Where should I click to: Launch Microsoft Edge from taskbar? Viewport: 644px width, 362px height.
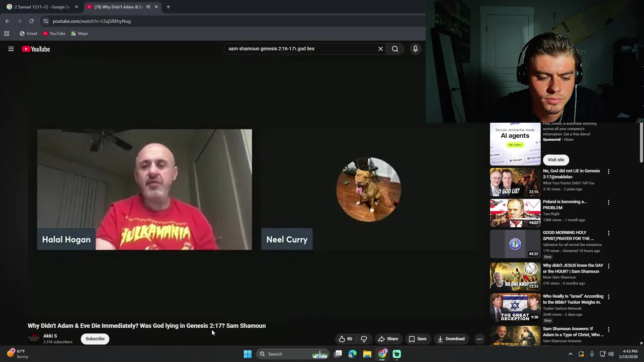[x=353, y=354]
